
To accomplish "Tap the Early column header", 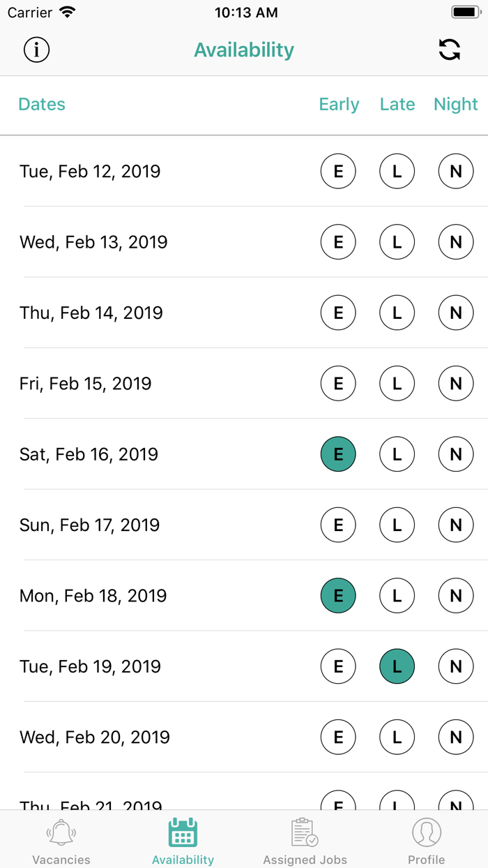I will coord(339,105).
